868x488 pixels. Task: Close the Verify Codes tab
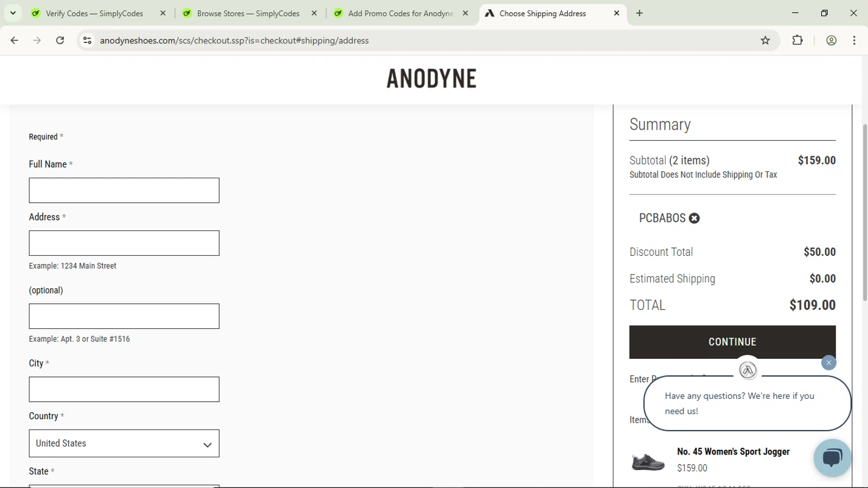(x=163, y=13)
